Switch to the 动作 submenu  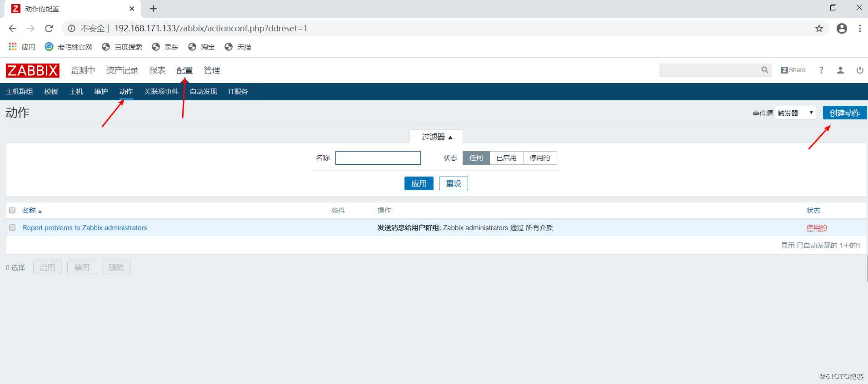(126, 91)
